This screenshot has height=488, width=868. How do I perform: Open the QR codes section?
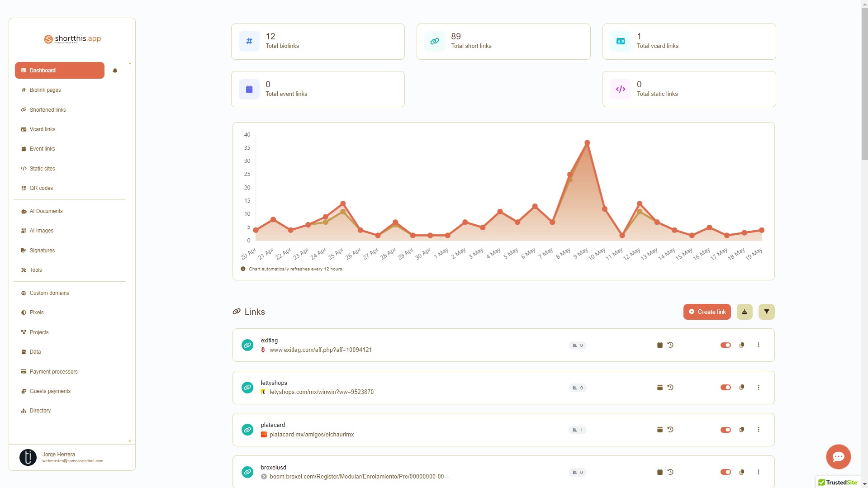41,188
